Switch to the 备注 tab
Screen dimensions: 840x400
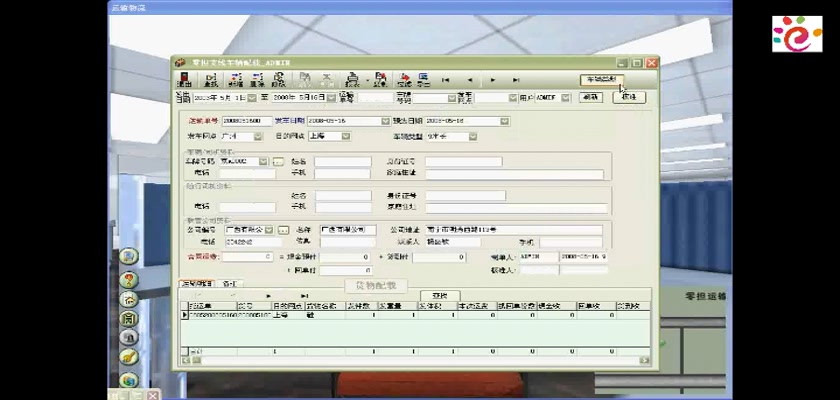pos(229,283)
